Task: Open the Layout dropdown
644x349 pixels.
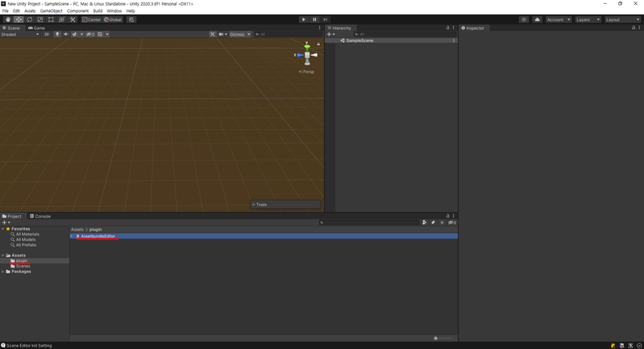Action: [621, 19]
